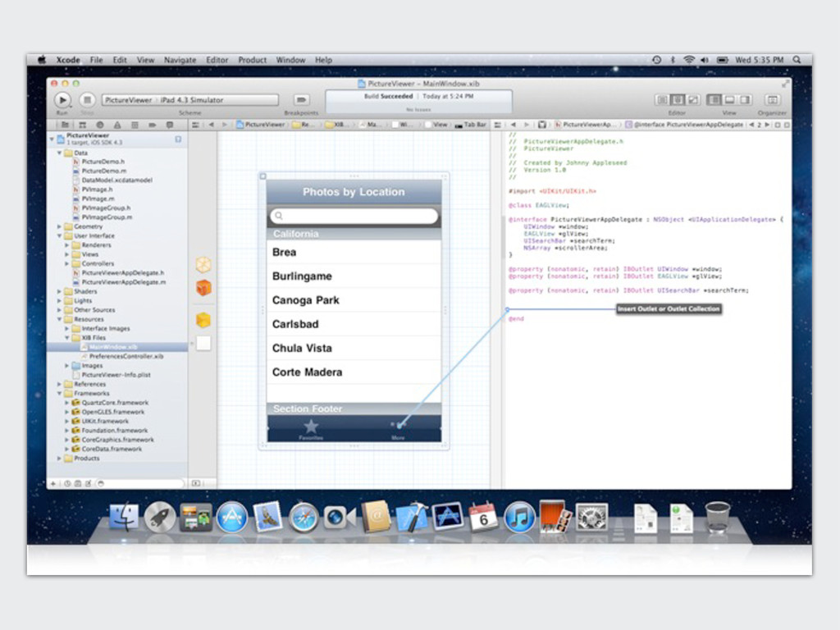Click the search field in the iPhone view
Image resolution: width=840 pixels, height=630 pixels.
354,216
